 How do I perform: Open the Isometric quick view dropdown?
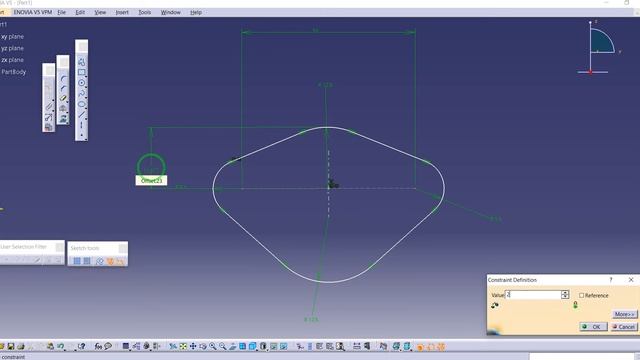point(253,347)
